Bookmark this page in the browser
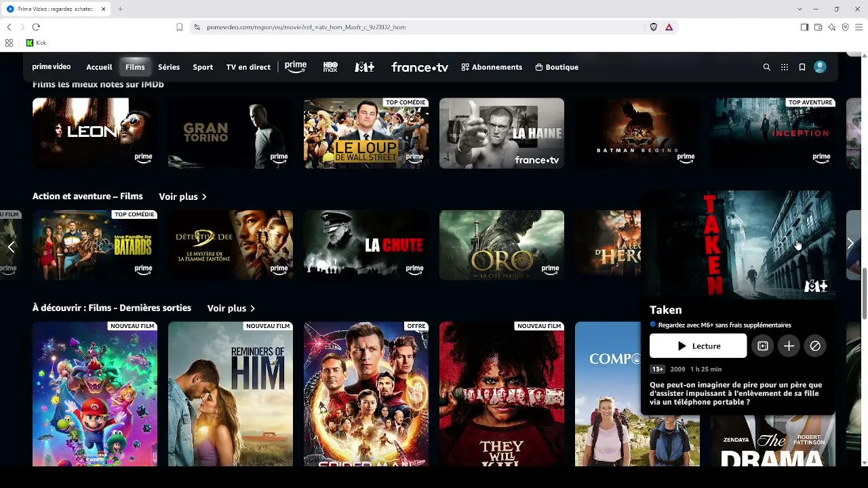 [x=180, y=27]
